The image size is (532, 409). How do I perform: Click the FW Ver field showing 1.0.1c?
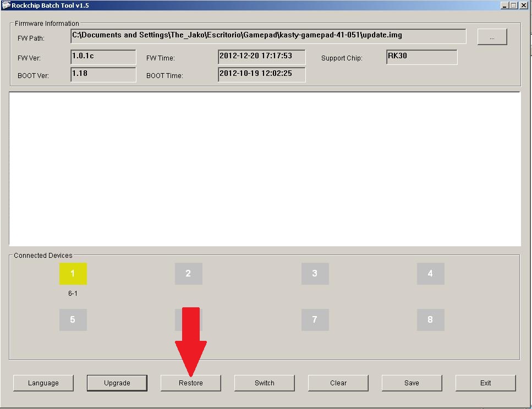point(103,57)
